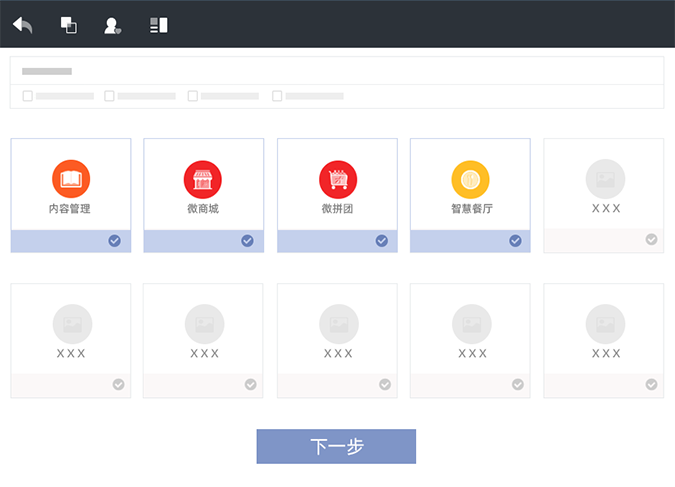Screen dimensions: 675x487
Task: Select the red 微商城 shop icon
Action: [203, 179]
